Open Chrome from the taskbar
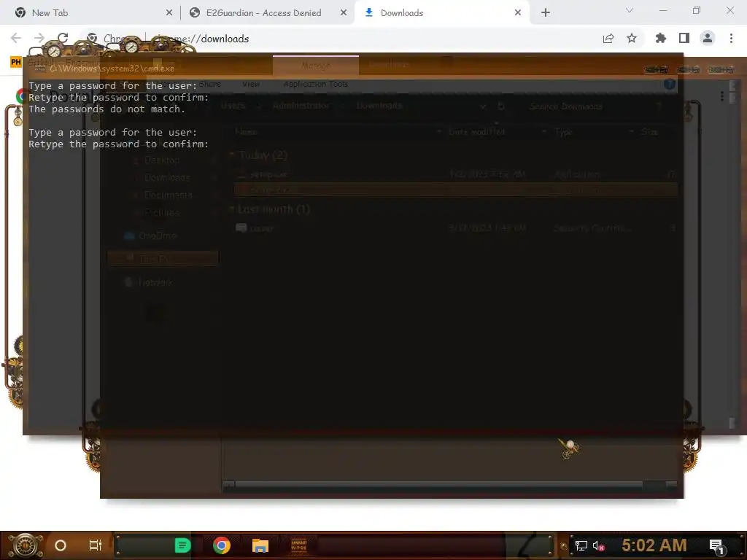Image resolution: width=747 pixels, height=560 pixels. tap(222, 545)
